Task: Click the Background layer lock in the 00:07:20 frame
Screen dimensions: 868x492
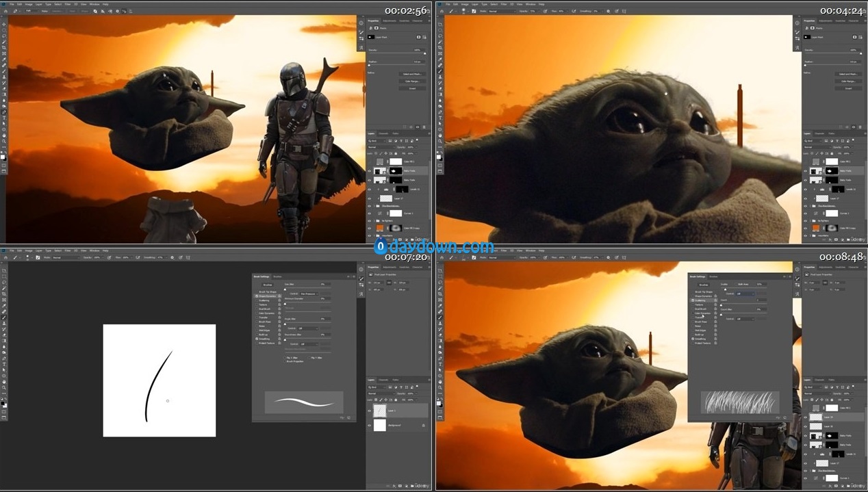Action: click(x=423, y=425)
